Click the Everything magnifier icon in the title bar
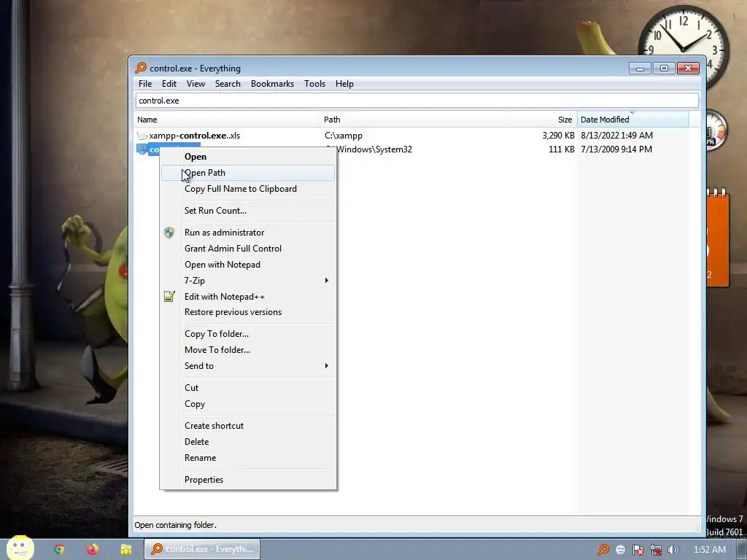 click(x=141, y=68)
